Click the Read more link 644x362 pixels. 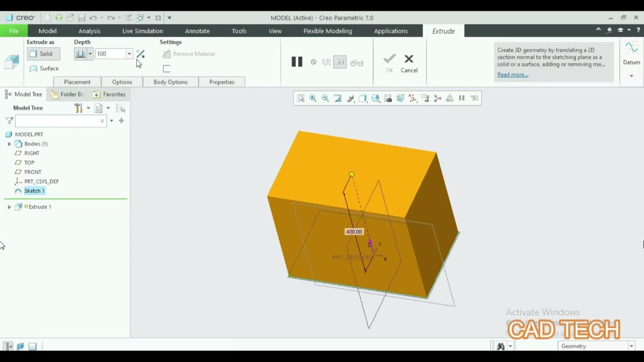513,74
